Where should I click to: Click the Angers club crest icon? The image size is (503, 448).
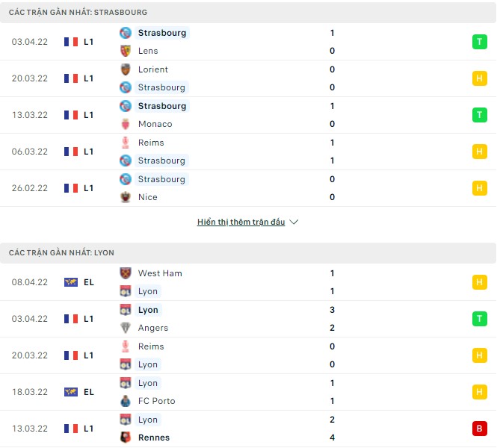click(x=126, y=328)
